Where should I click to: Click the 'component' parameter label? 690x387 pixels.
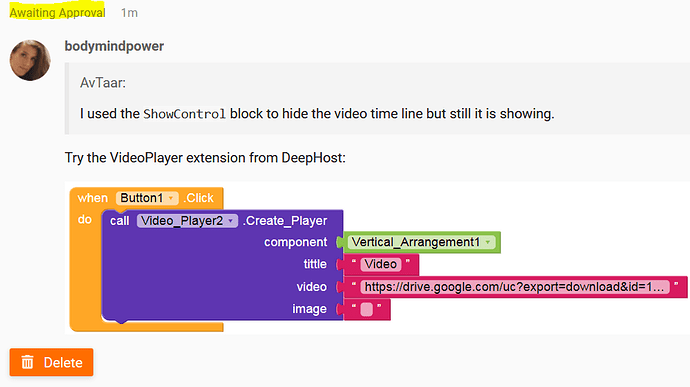coord(295,242)
